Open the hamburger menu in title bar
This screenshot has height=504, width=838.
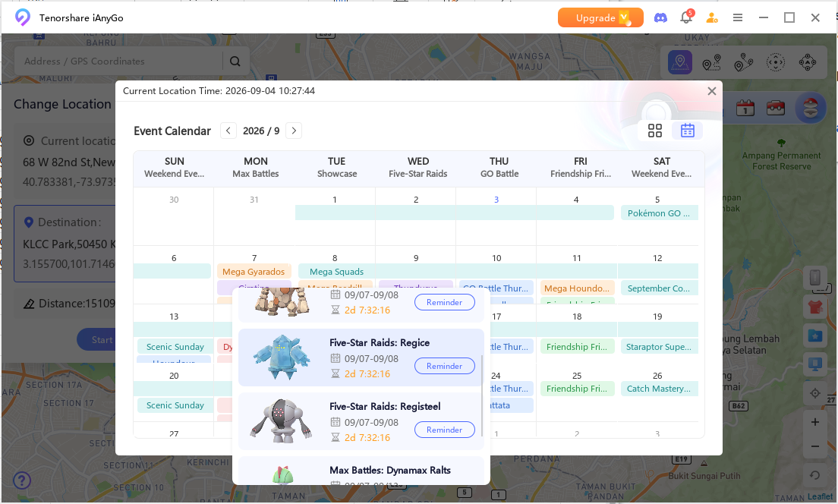point(738,17)
